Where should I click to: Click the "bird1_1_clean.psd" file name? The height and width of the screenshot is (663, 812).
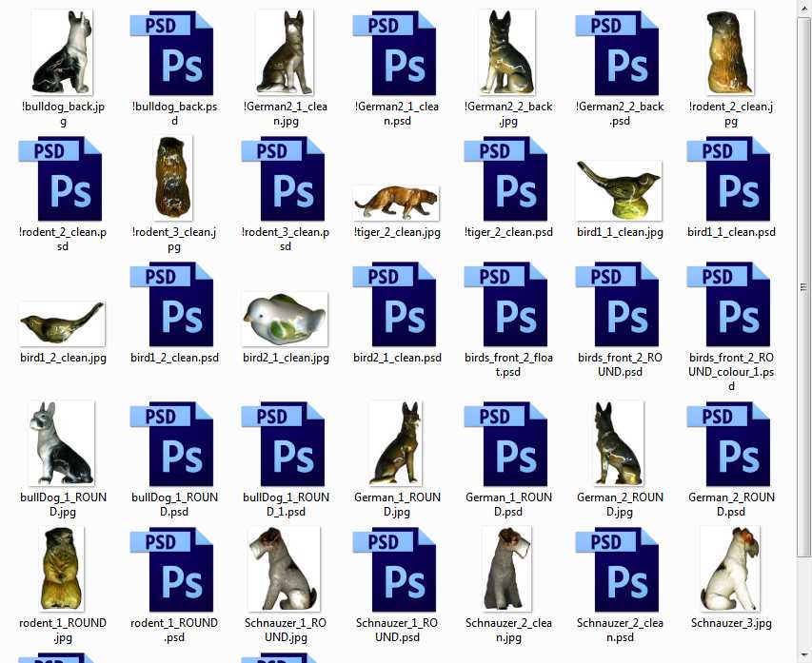(731, 232)
